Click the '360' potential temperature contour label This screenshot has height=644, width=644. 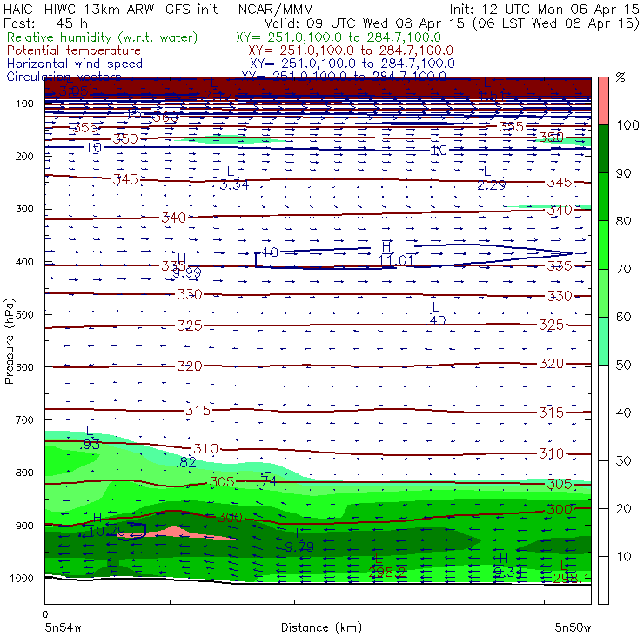click(165, 117)
